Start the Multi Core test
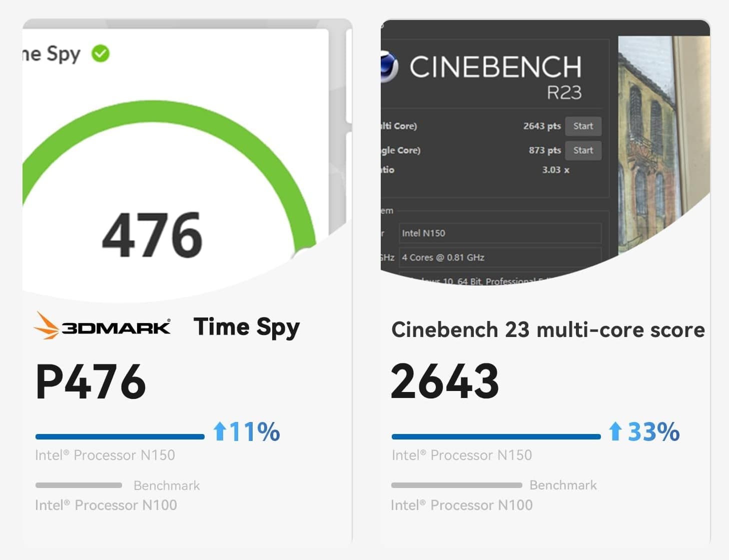The image size is (729, 560). [583, 126]
